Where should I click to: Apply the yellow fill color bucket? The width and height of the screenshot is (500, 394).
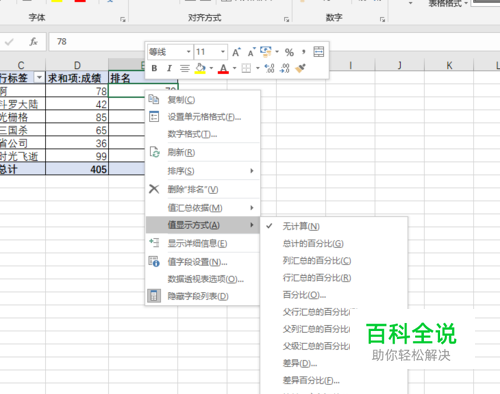pyautogui.click(x=200, y=68)
